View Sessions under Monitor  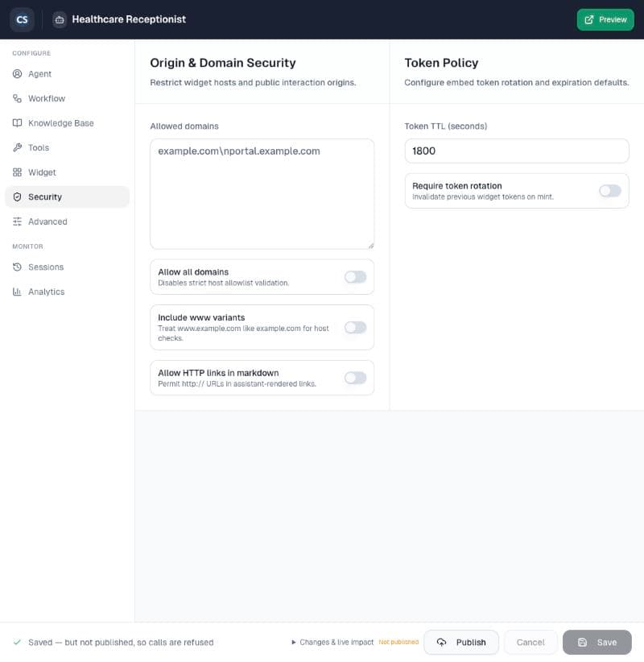tap(67, 267)
